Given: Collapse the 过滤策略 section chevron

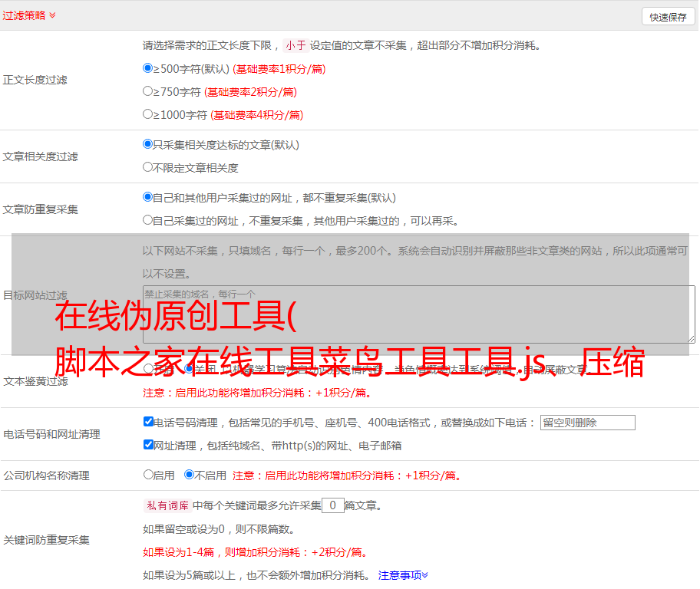Looking at the screenshot, I should click(x=52, y=15).
